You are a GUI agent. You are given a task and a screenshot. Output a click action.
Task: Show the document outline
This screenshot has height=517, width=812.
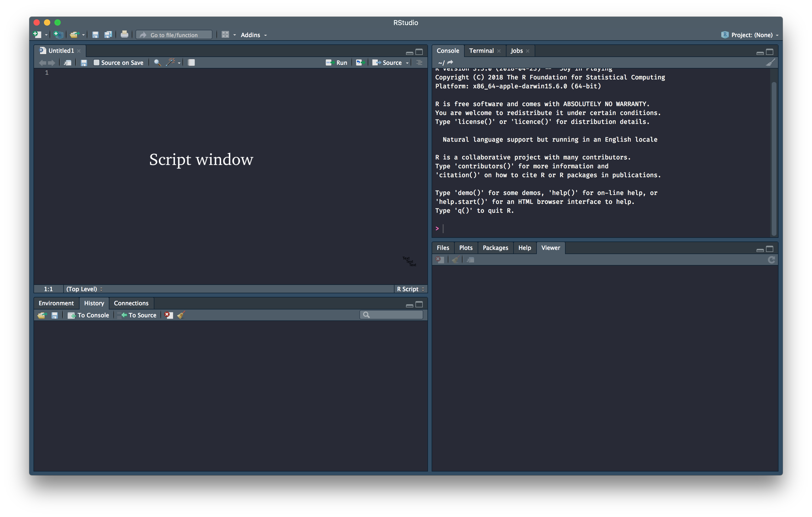[419, 63]
